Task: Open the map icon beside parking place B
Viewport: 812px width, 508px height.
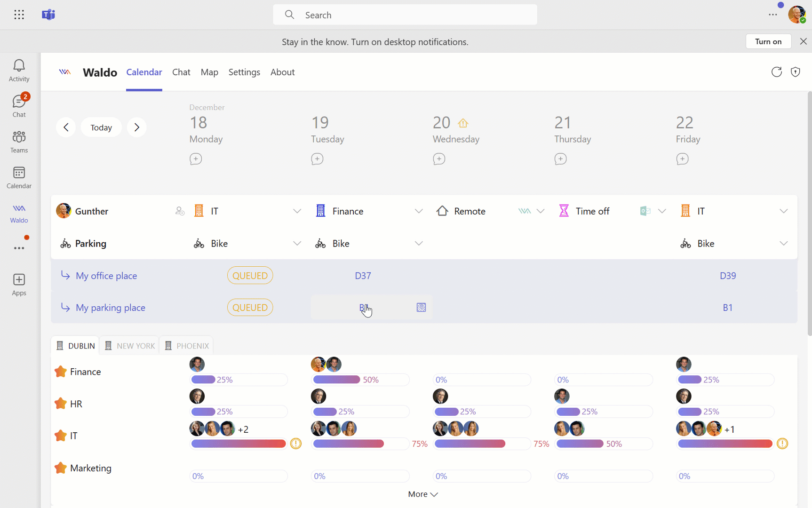Action: 421,308
